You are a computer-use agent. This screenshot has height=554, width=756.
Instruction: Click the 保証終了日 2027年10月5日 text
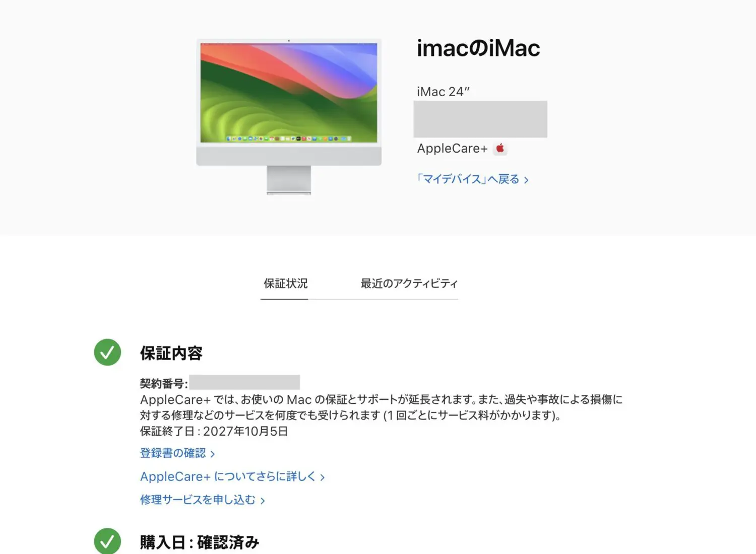[214, 431]
